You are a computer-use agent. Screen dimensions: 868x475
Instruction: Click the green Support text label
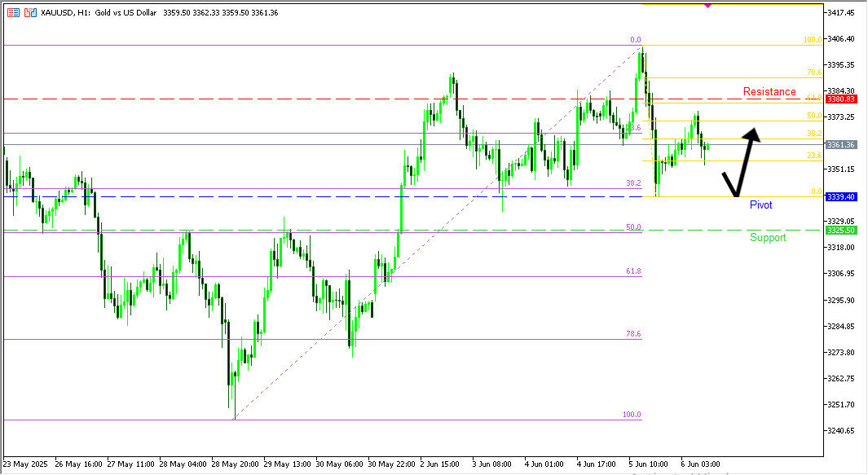768,238
